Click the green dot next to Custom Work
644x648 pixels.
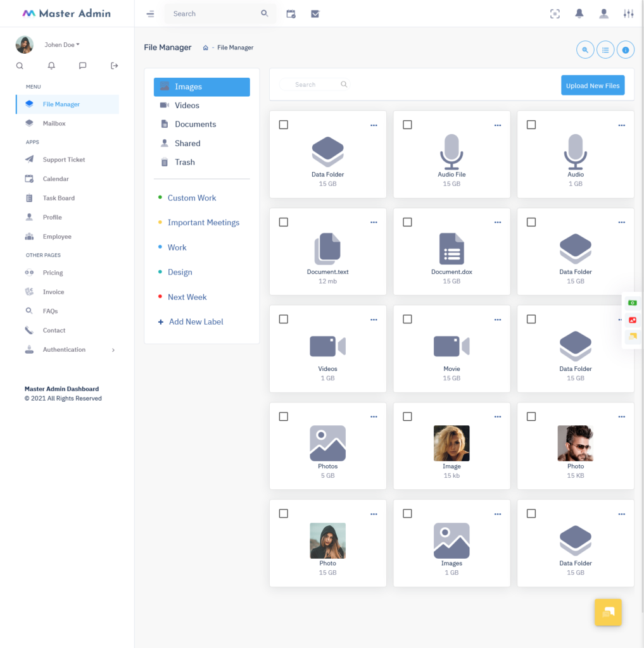pos(161,197)
